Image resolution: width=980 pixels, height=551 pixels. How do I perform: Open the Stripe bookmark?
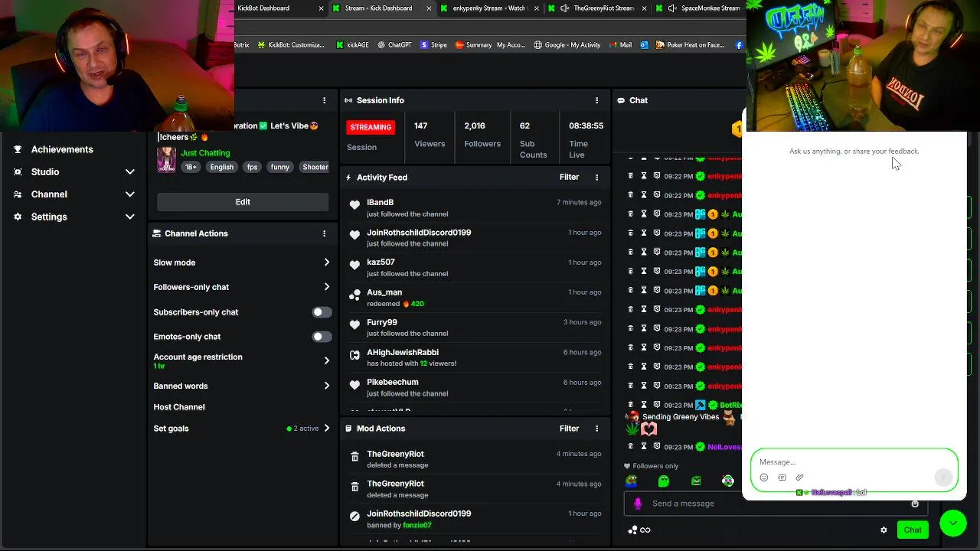click(433, 45)
